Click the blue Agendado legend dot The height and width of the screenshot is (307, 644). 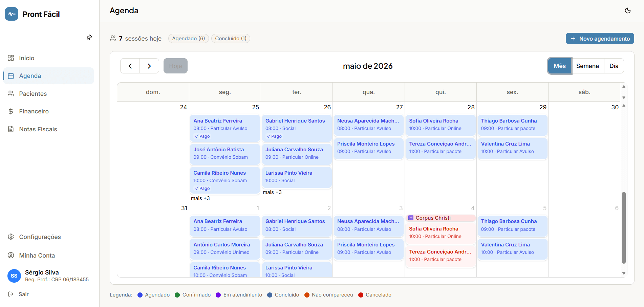140,295
